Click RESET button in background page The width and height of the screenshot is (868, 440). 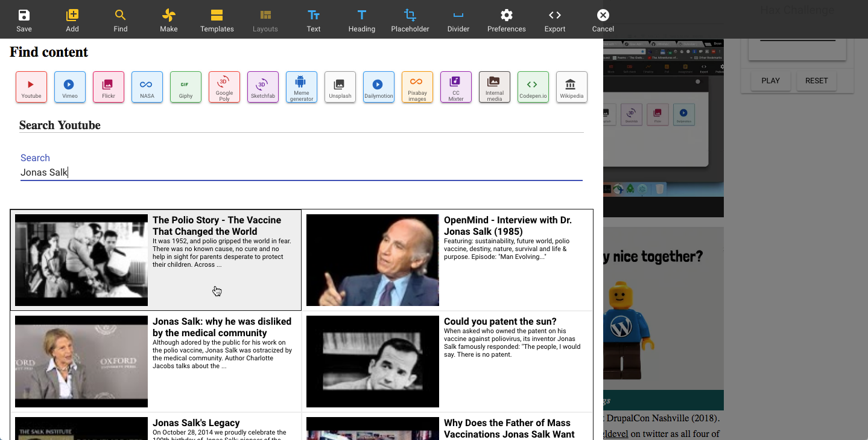(x=817, y=80)
